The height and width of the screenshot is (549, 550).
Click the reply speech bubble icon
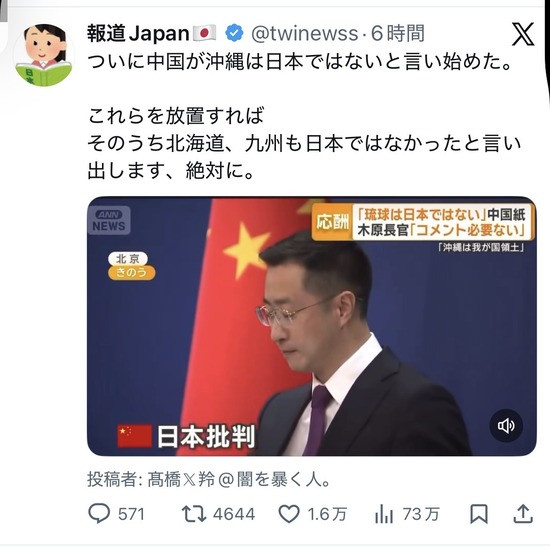click(x=99, y=514)
